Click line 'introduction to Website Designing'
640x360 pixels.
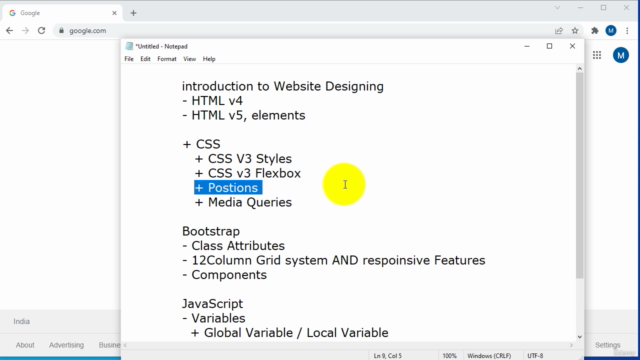[x=282, y=87]
